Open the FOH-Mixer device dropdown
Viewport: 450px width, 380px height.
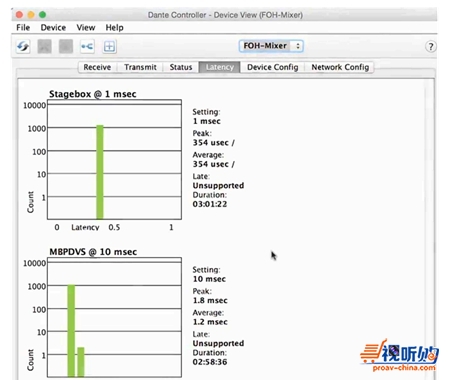[271, 46]
